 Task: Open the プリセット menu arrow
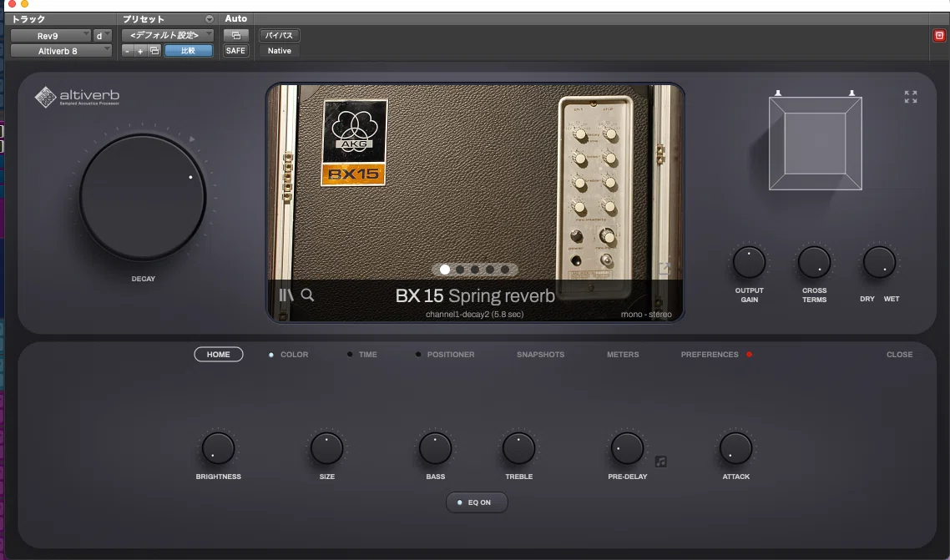[x=209, y=19]
